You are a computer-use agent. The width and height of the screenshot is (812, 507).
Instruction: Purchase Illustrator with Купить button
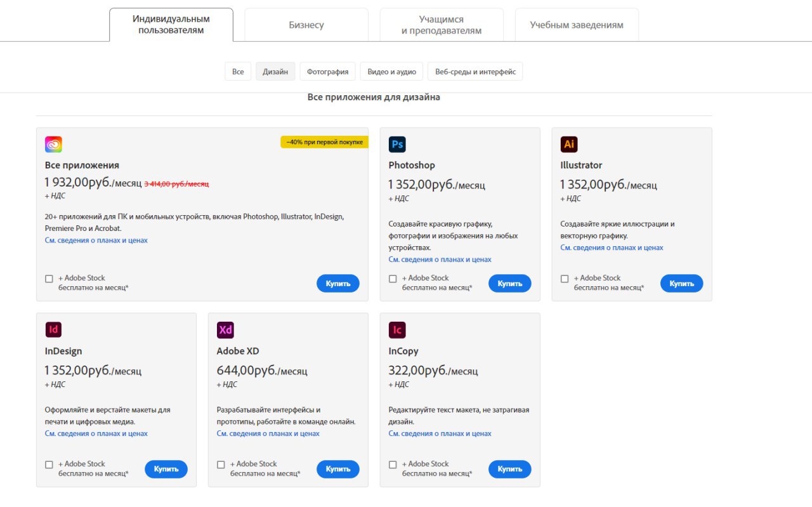tap(682, 284)
